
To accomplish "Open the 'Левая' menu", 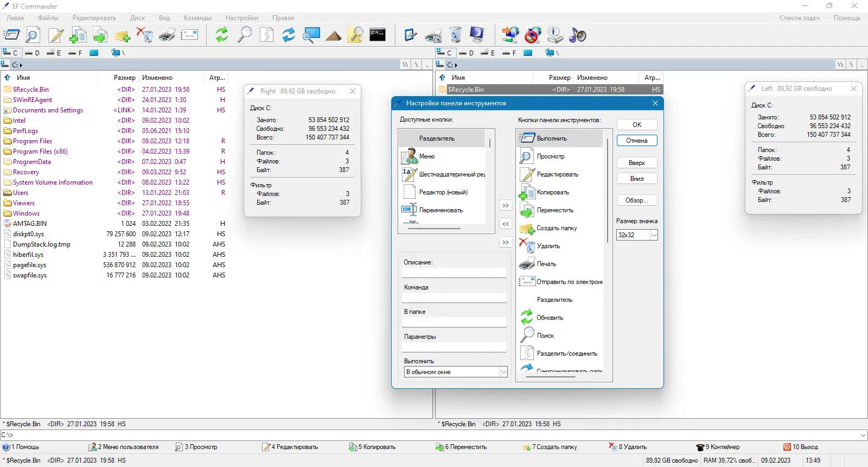I will pos(15,18).
